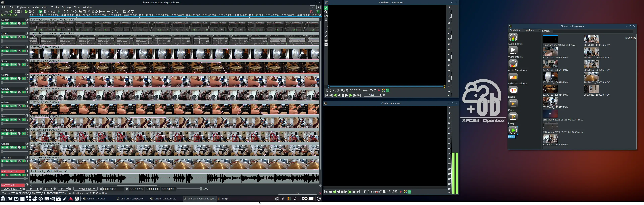644x205 pixels.
Task: Toggle arm/lock on SC-MIX track
Action: coord(7,23)
